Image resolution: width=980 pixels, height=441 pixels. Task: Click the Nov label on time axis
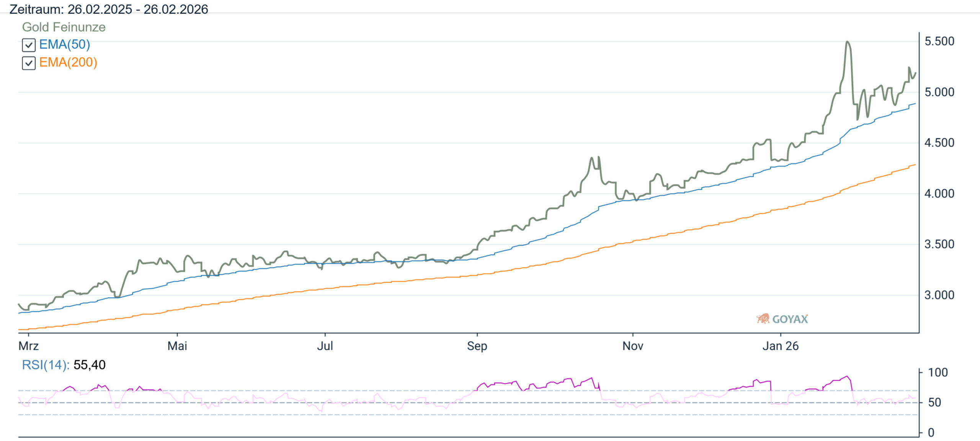click(x=633, y=346)
